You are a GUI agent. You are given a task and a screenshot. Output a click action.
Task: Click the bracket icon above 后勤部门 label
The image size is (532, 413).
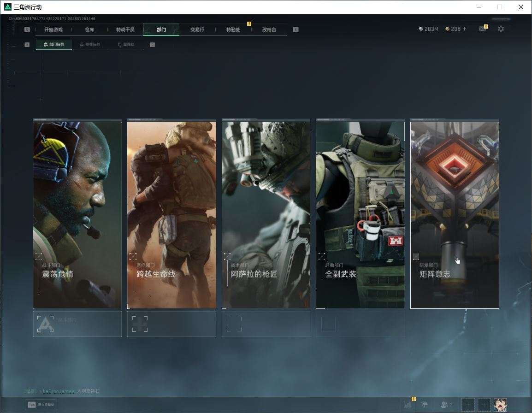click(x=322, y=256)
